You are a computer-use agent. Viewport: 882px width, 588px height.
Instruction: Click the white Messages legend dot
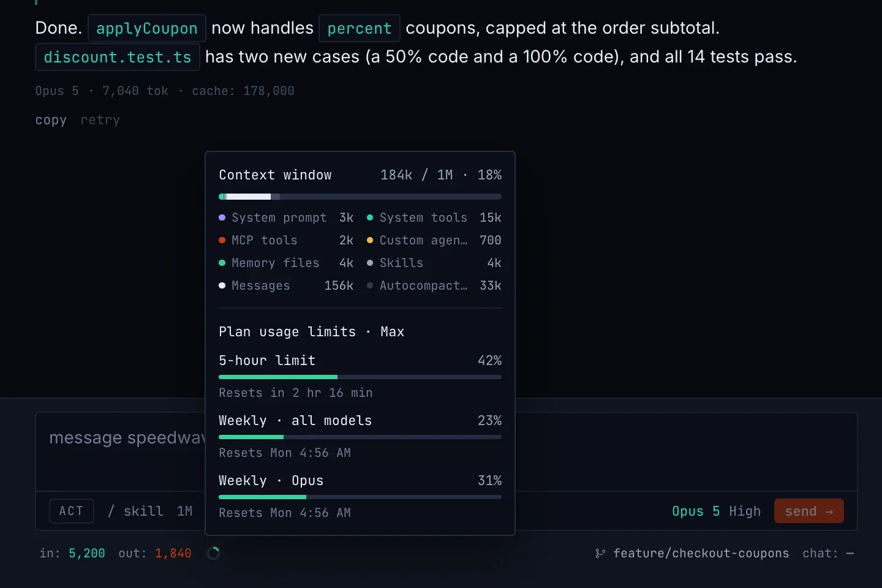[x=222, y=285]
